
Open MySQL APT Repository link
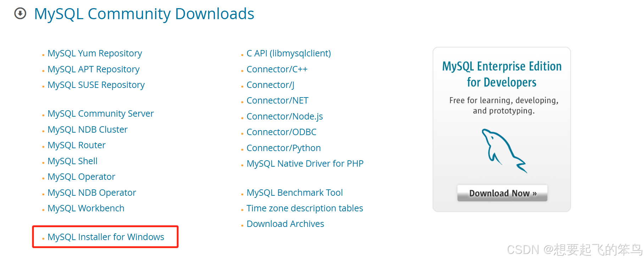[x=94, y=69]
